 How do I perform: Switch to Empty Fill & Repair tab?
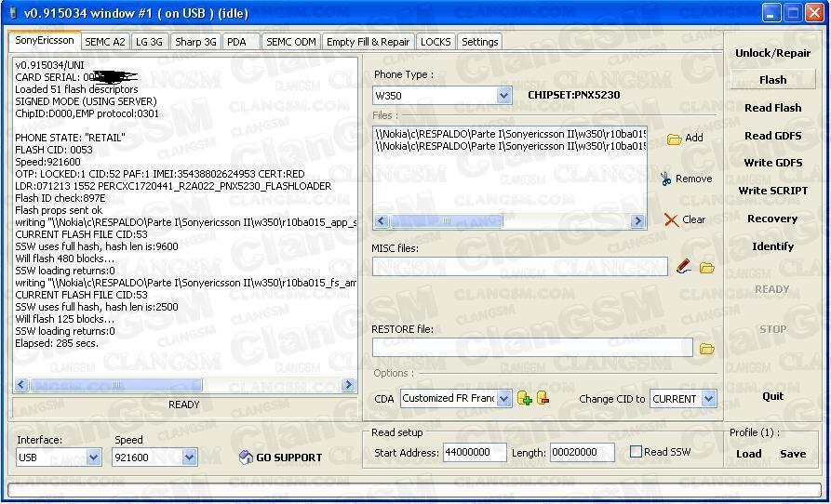(x=369, y=42)
